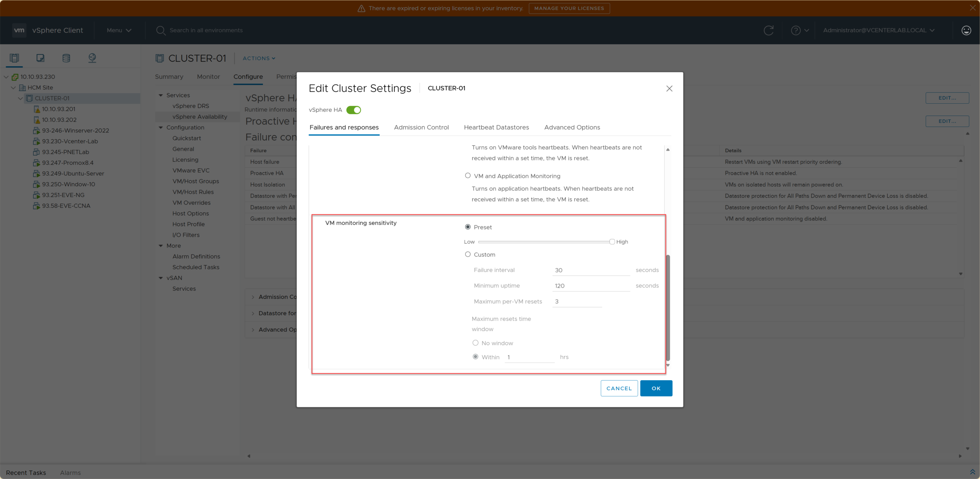Viewport: 980px width, 479px height.
Task: Click OK to save cluster settings
Action: pos(656,388)
